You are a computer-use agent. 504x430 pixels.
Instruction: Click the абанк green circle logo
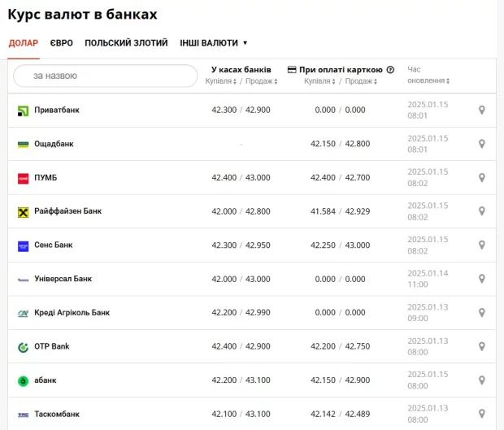click(23, 381)
